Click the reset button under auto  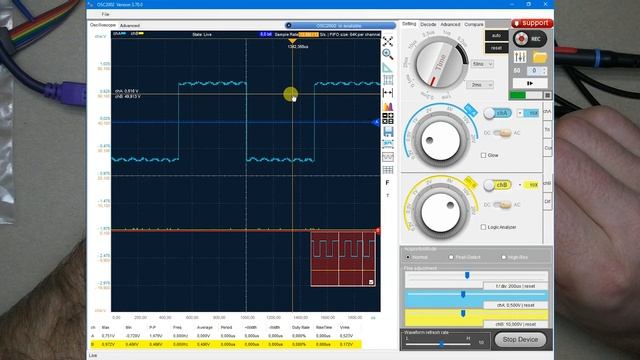pyautogui.click(x=496, y=48)
